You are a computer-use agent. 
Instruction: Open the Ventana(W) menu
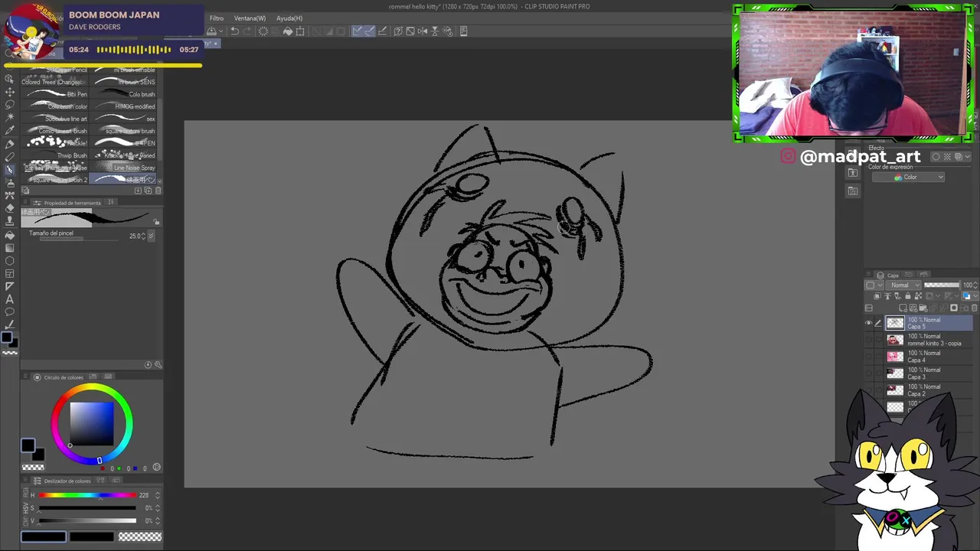pyautogui.click(x=250, y=18)
